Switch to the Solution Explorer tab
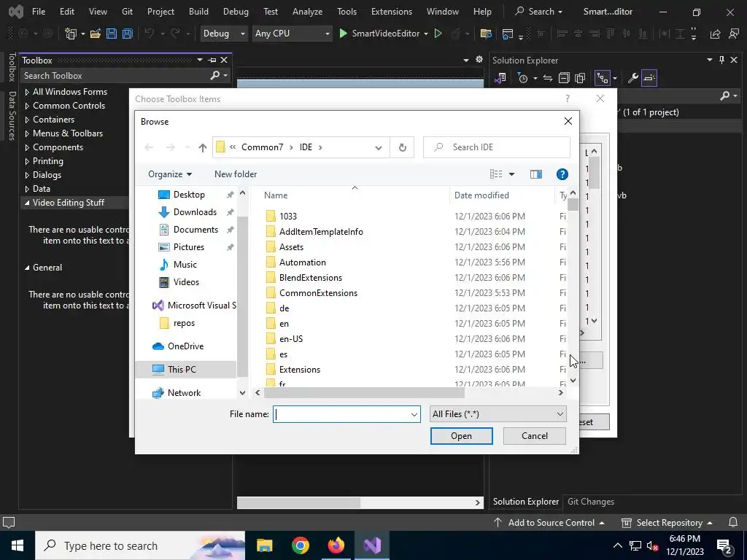The width and height of the screenshot is (747, 560). click(x=526, y=502)
